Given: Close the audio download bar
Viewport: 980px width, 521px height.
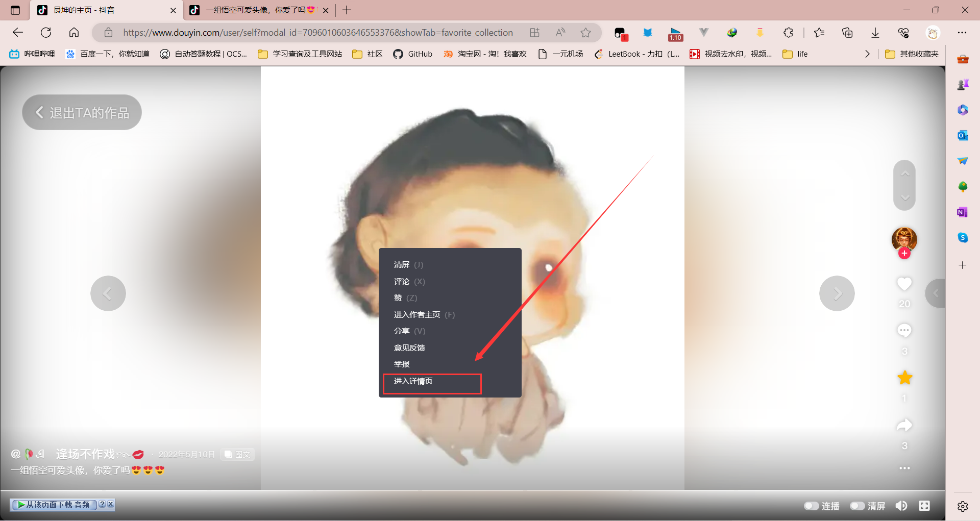Looking at the screenshot, I should click(x=110, y=504).
